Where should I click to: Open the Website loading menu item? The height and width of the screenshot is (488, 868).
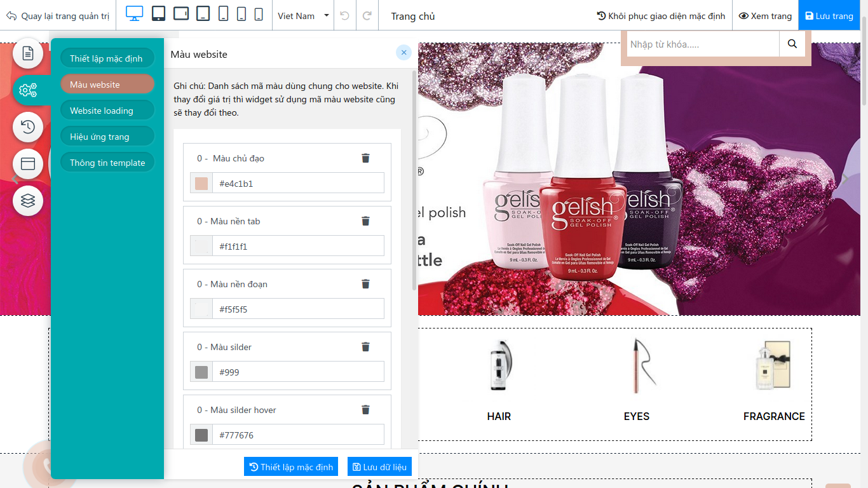(107, 111)
